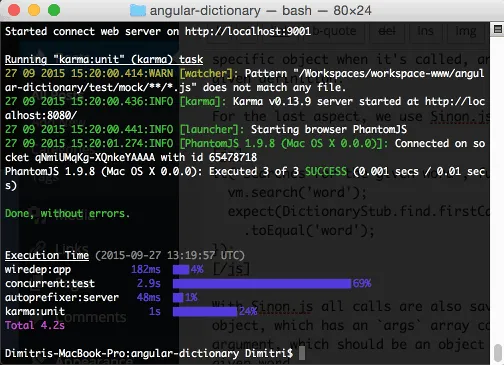
Task: Click the http://localhost:9001 URL
Action: (248, 31)
